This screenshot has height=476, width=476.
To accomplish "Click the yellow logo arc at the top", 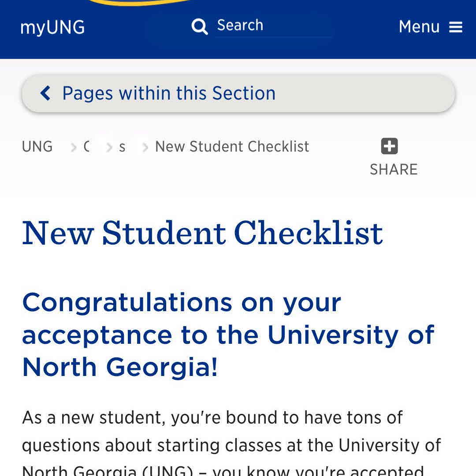I will pos(141,3).
